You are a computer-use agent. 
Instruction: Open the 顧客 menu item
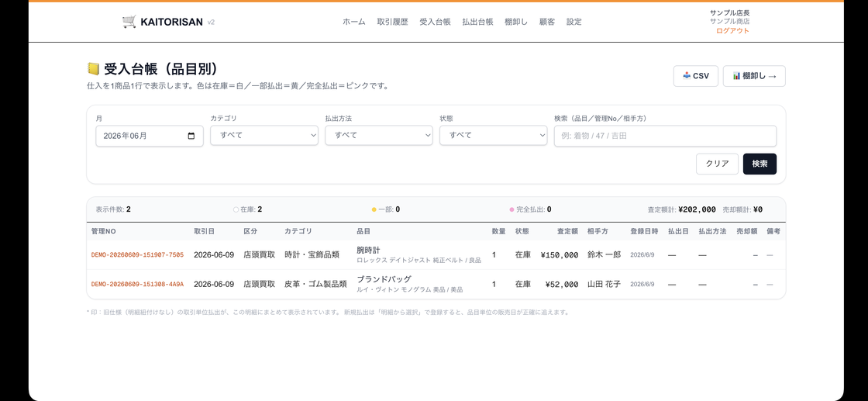(547, 22)
